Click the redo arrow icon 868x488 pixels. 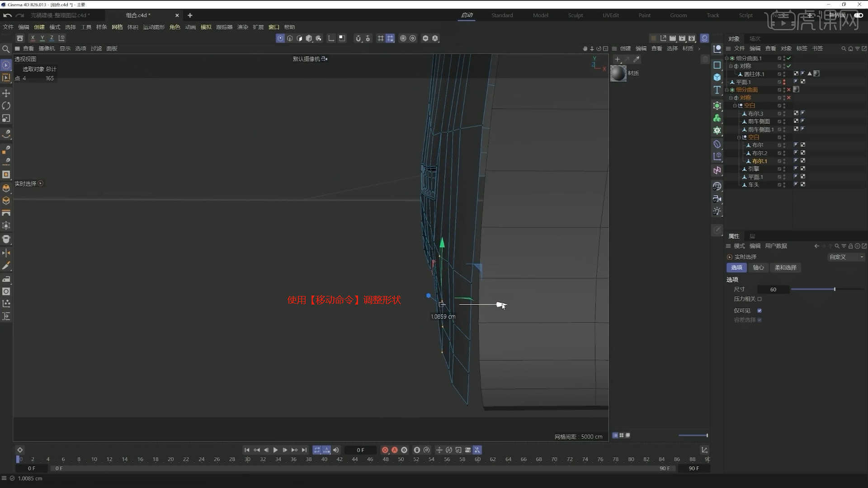19,15
